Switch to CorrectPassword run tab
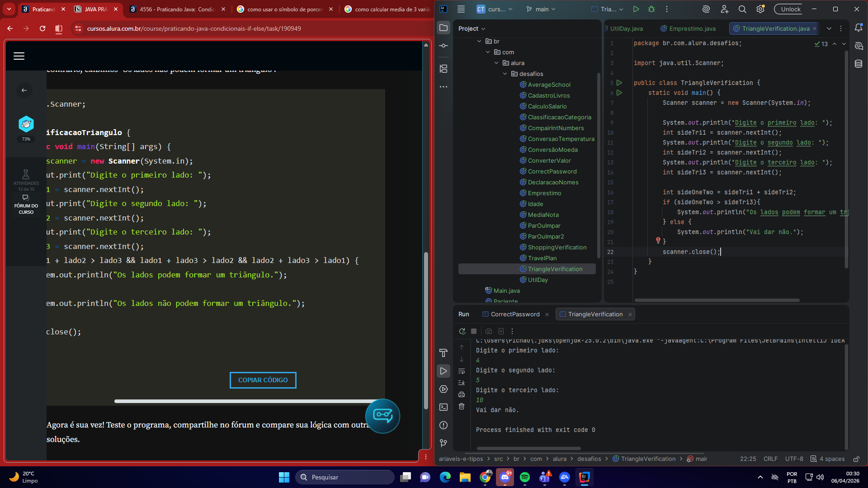The width and height of the screenshot is (868, 488). coord(515,314)
